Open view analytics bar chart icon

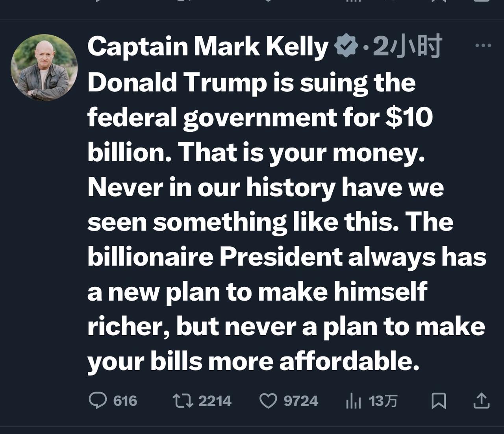(353, 401)
